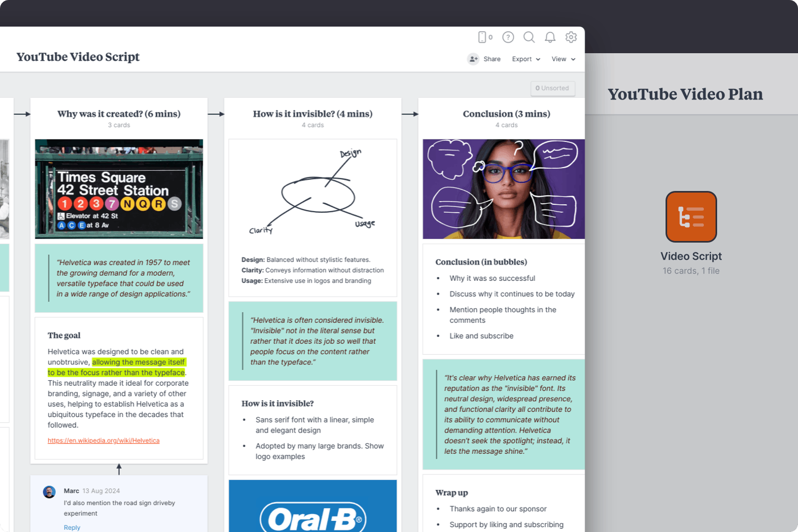Click The goal card heading
Screen dimensions: 798x532
64,336
